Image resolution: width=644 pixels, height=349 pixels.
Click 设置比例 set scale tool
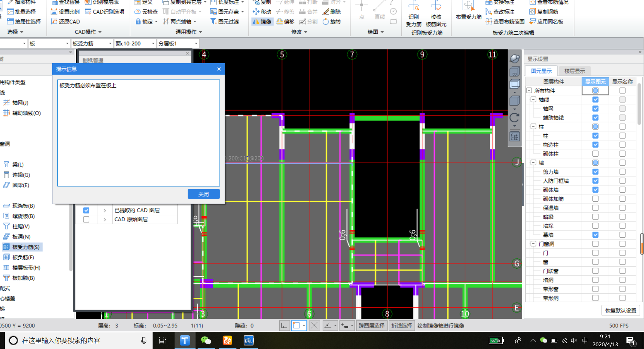(65, 11)
